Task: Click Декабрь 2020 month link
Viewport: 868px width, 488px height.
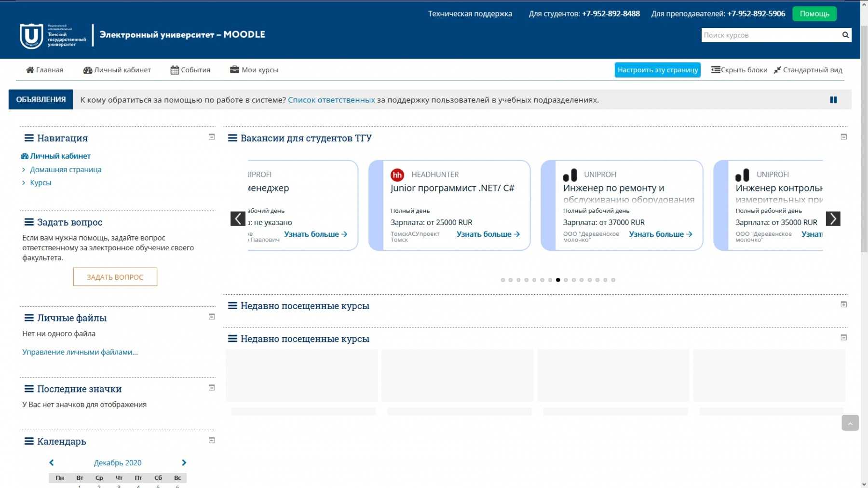Action: [118, 462]
